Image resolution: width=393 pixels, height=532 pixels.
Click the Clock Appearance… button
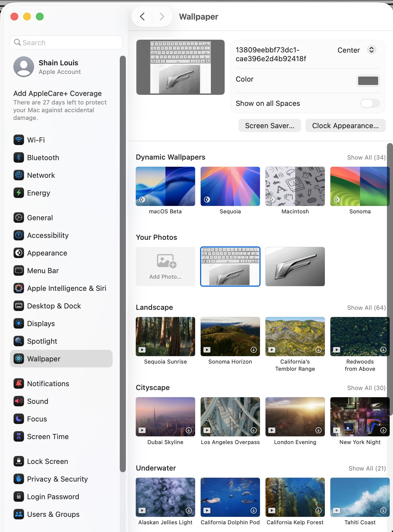click(x=345, y=126)
